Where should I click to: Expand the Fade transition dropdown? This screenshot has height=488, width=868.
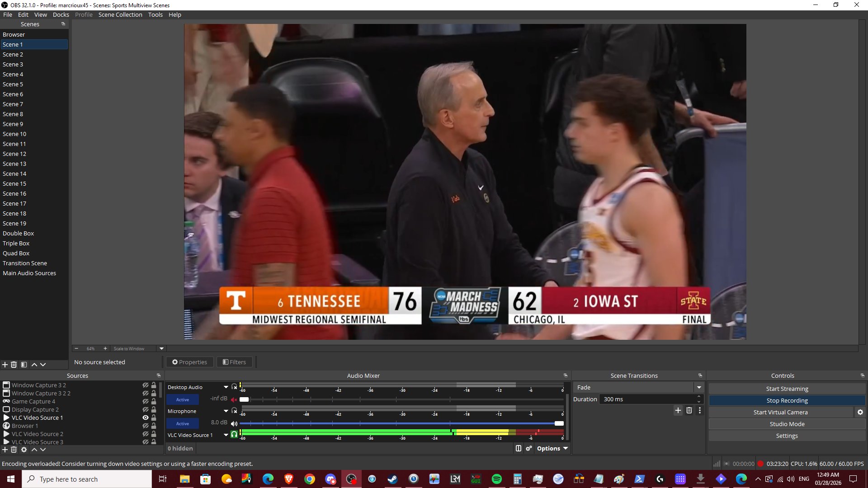point(699,387)
